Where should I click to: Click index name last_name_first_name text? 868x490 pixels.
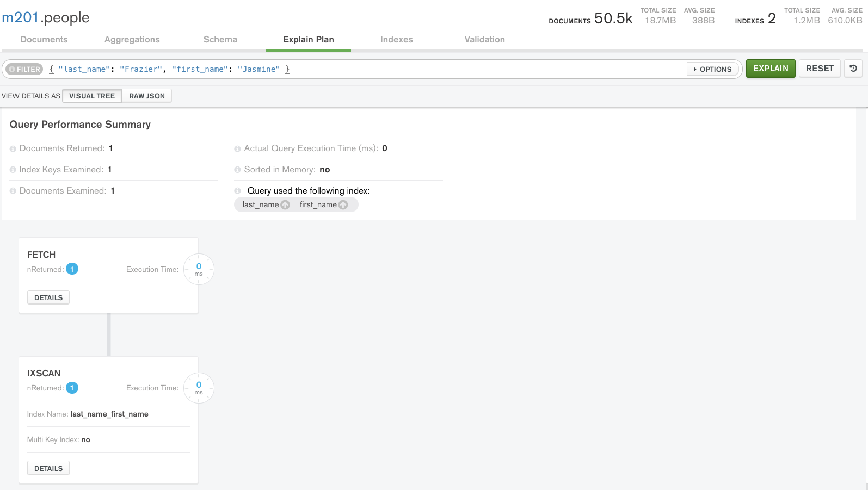coord(109,414)
